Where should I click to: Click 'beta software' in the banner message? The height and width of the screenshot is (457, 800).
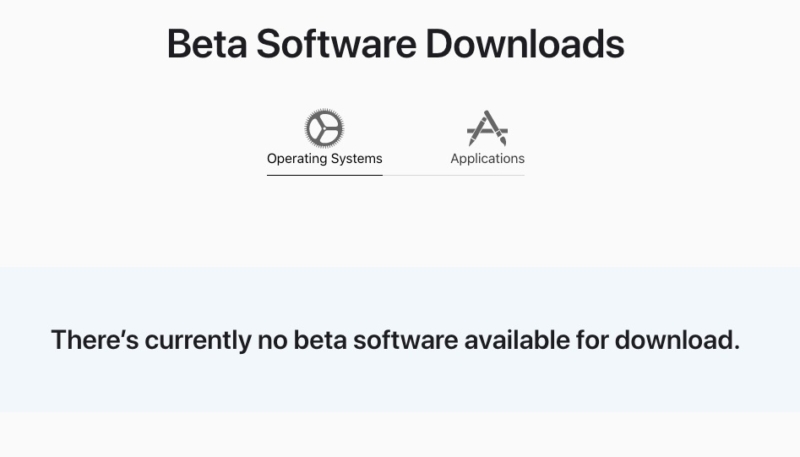pyautogui.click(x=375, y=340)
